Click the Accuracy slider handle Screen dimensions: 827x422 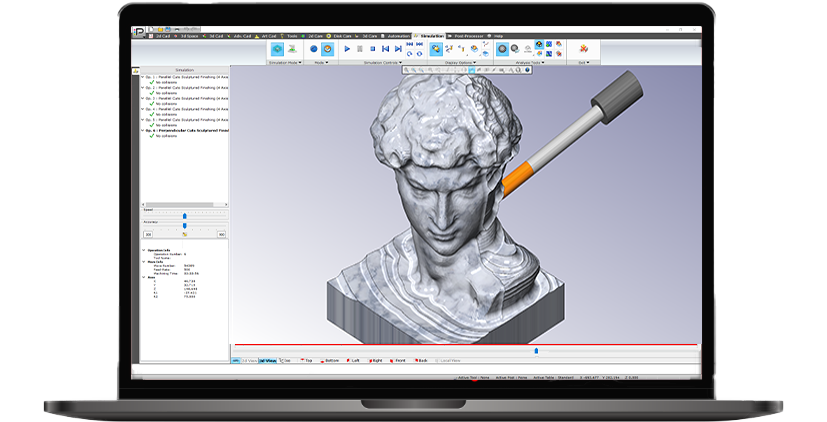[185, 226]
